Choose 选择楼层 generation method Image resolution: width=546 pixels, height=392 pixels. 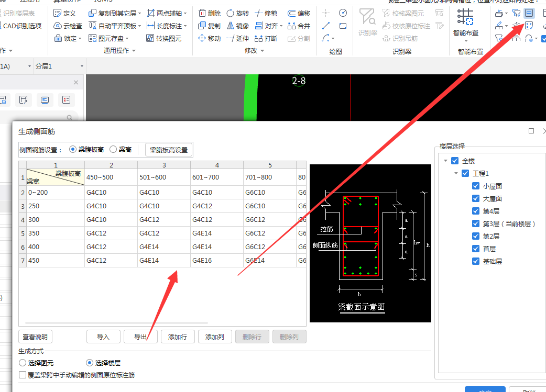tap(90, 363)
